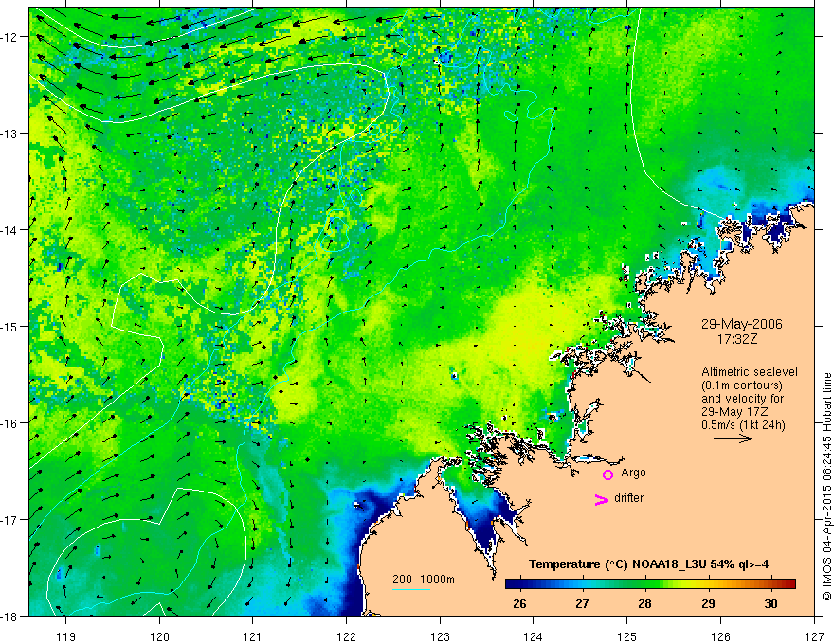Click the IMOS copyright timestamp text
The image size is (834, 644).
[826, 487]
